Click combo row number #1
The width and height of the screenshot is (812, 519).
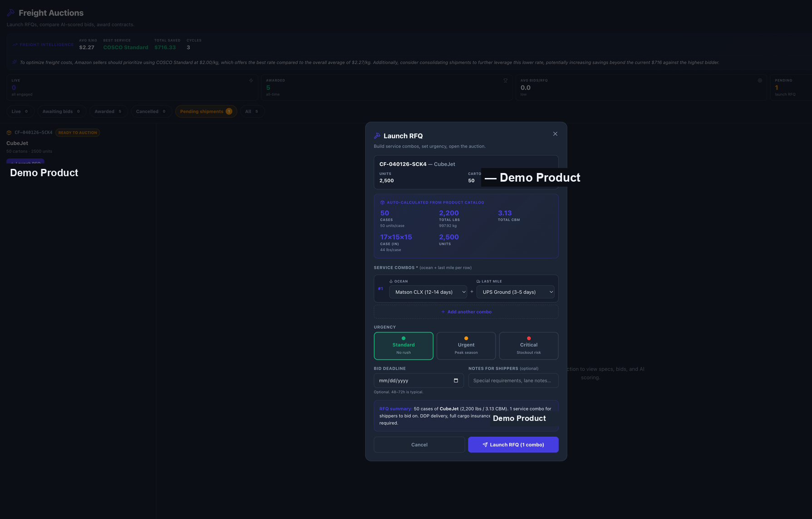(x=380, y=289)
